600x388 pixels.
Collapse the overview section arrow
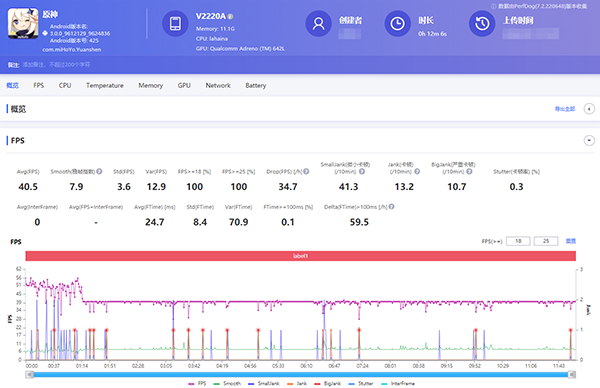click(x=589, y=109)
